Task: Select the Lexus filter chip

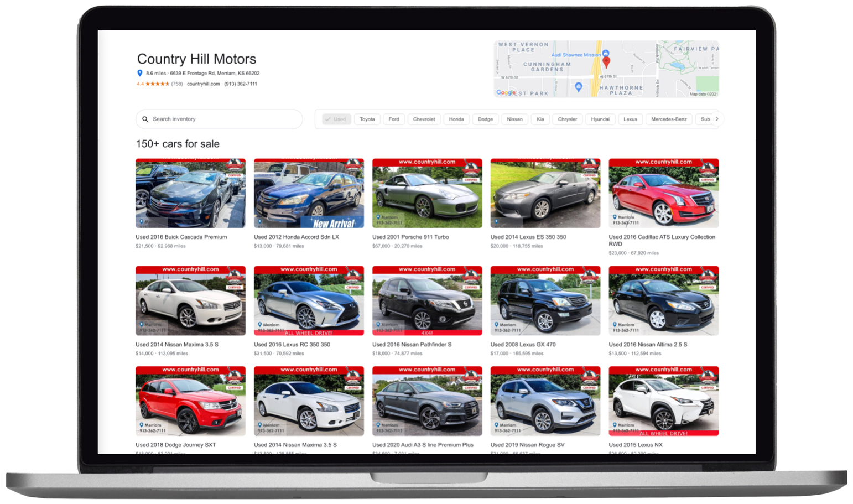Action: (630, 119)
